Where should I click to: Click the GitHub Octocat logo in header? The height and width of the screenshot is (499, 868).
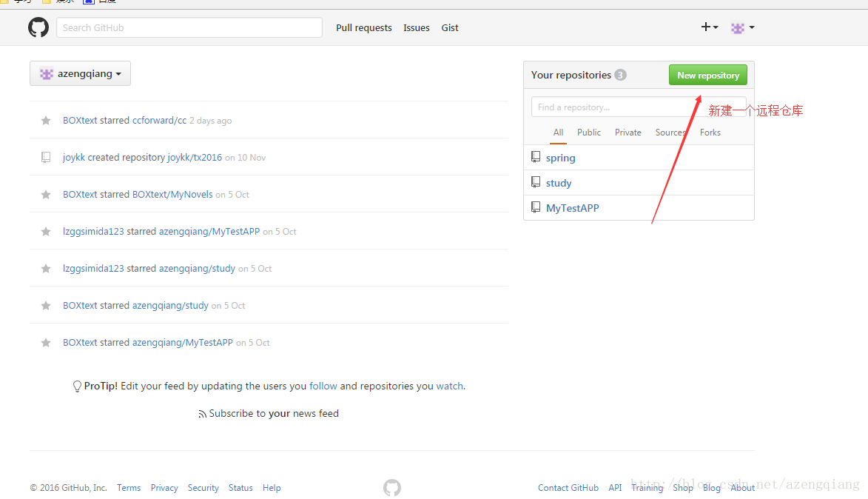pyautogui.click(x=38, y=27)
